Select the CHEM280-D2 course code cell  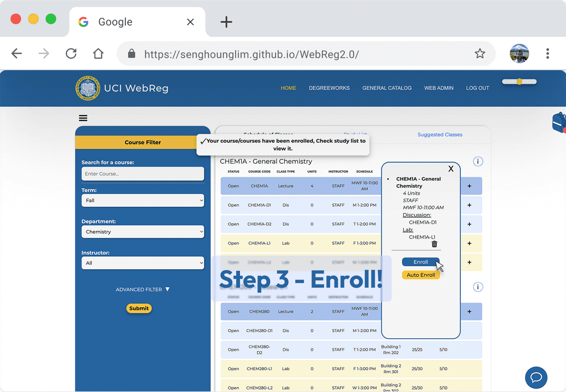[x=260, y=349]
